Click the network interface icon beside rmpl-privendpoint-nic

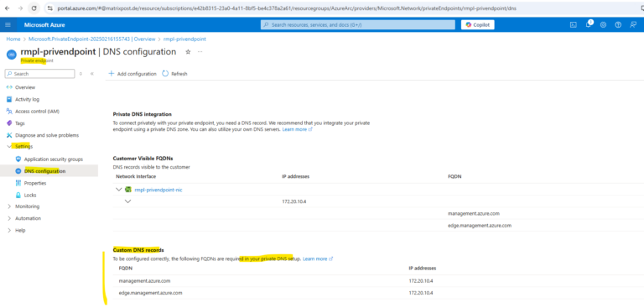(128, 190)
